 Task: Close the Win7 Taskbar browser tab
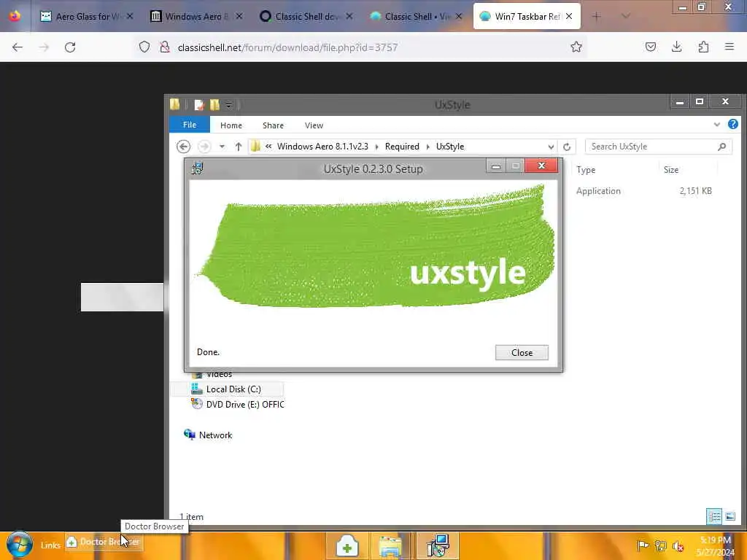(x=569, y=16)
